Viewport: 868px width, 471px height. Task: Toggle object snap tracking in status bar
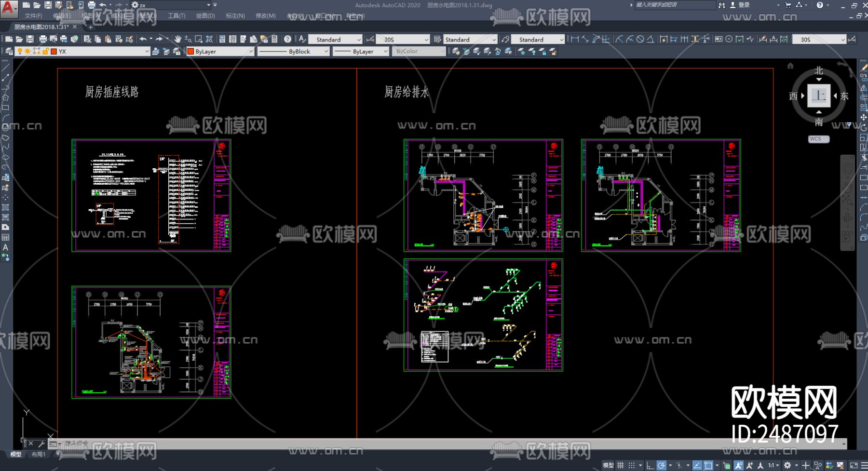(x=697, y=465)
